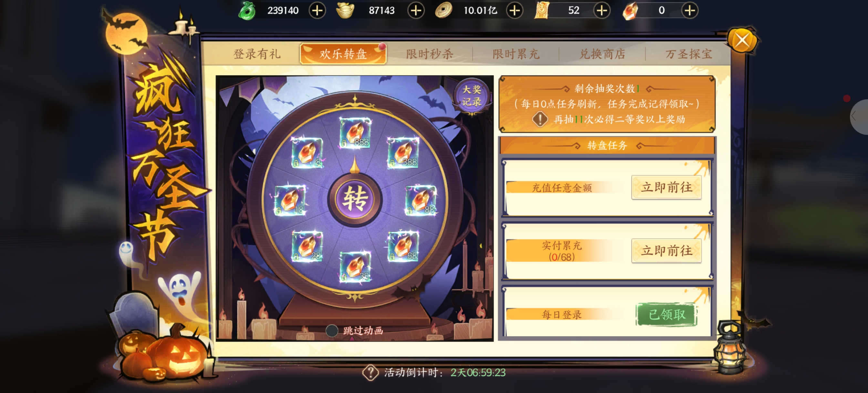This screenshot has width=868, height=393.
Task: Tap the plus icon beside 87143 gold ingots
Action: pos(416,10)
